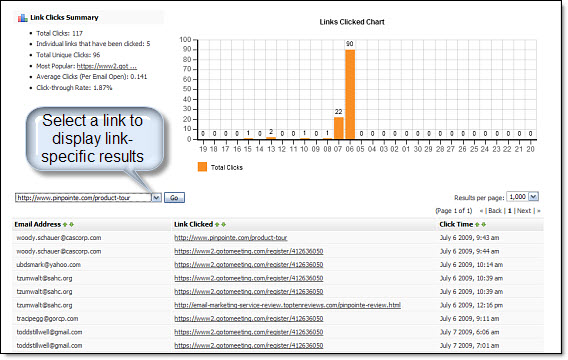Click the chart bar labeled 22

tap(339, 128)
